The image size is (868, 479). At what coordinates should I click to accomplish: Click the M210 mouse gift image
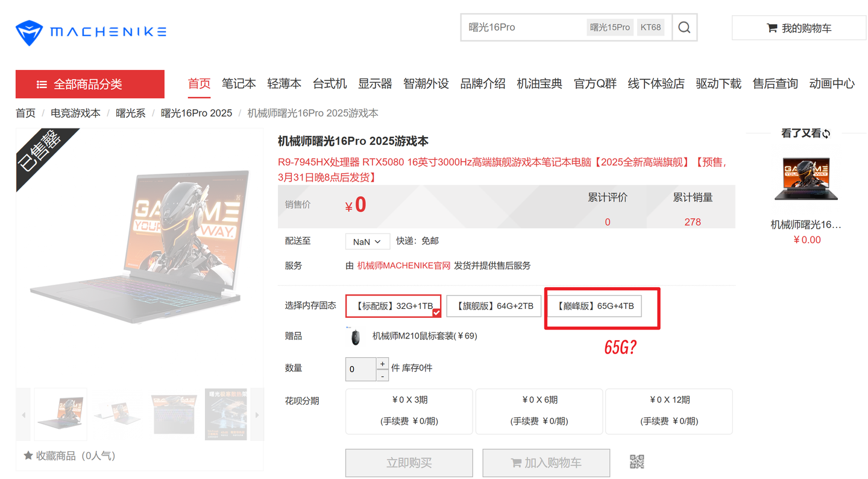click(355, 336)
